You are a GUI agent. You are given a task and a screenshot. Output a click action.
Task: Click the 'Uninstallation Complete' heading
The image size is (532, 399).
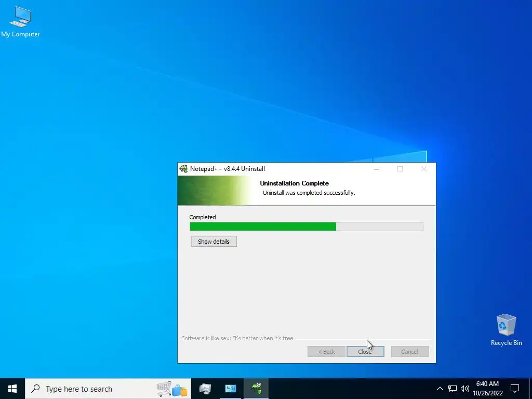coord(294,183)
